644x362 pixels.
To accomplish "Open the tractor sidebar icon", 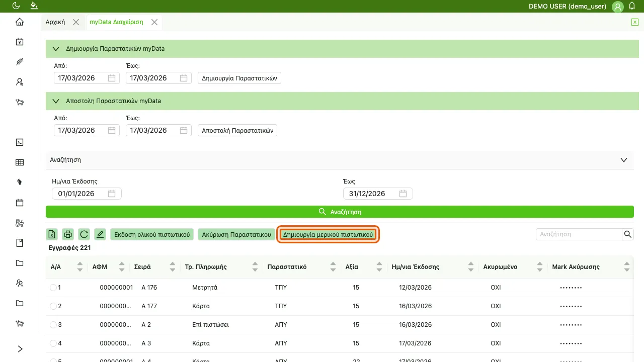I will point(20,223).
